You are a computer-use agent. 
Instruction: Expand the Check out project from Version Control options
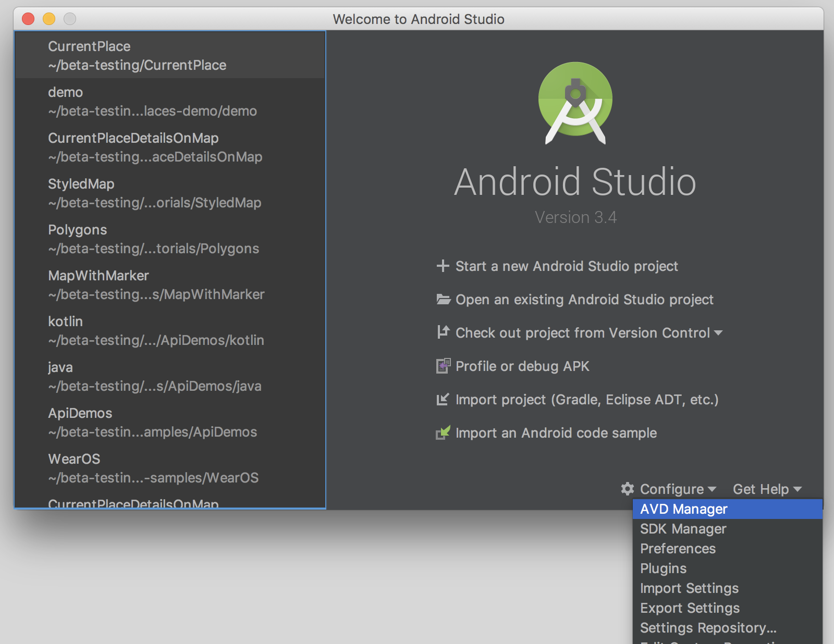pos(719,333)
